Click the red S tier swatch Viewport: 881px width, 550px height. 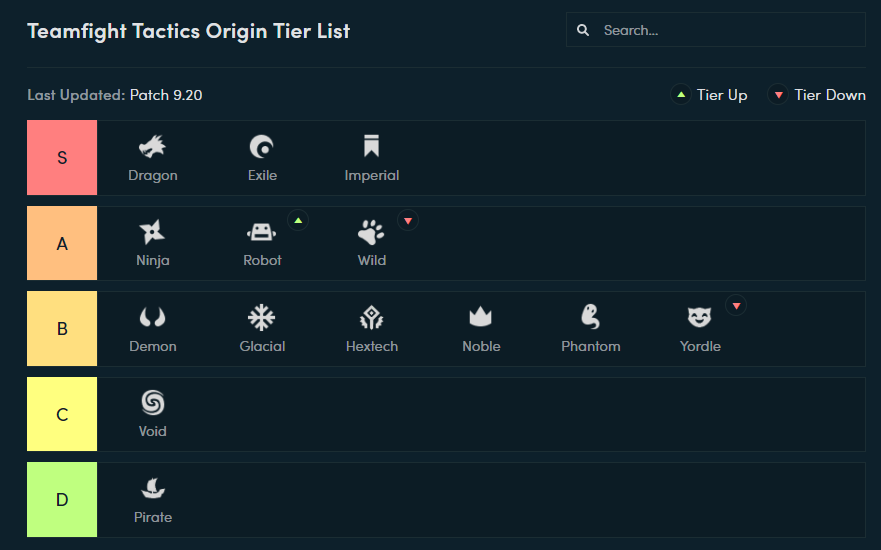(62, 157)
